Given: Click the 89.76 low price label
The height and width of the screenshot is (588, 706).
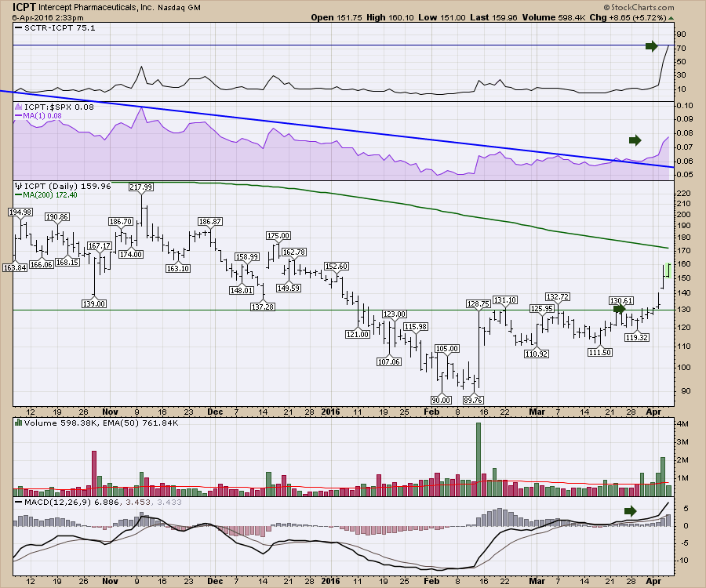Looking at the screenshot, I should [x=473, y=400].
